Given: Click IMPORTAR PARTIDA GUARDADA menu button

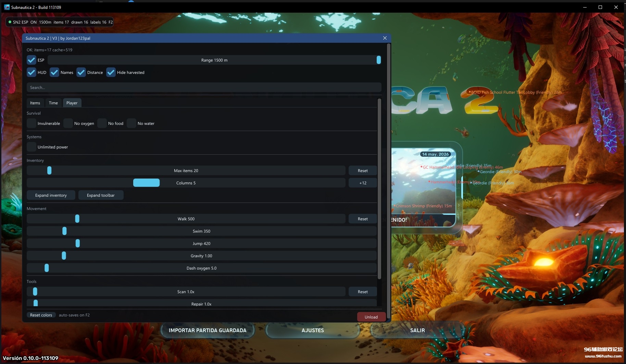Looking at the screenshot, I should coord(208,330).
